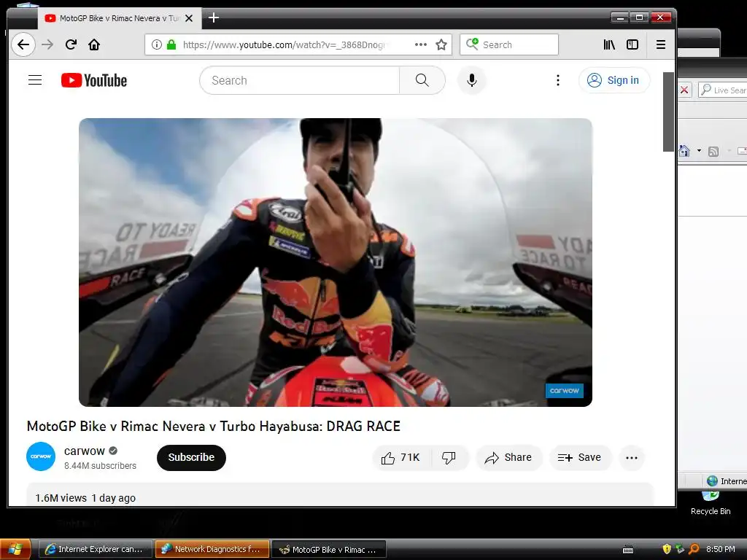This screenshot has width=747, height=560.
Task: Open more actions ellipsis beside Save
Action: tap(632, 458)
